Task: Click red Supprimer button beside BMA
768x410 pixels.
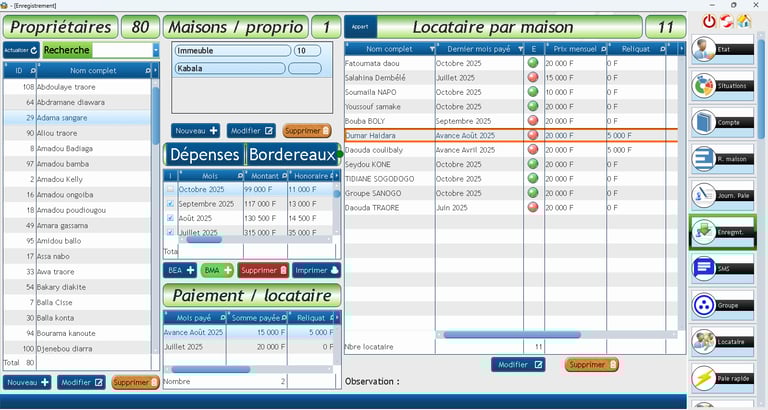Action: click(x=263, y=270)
